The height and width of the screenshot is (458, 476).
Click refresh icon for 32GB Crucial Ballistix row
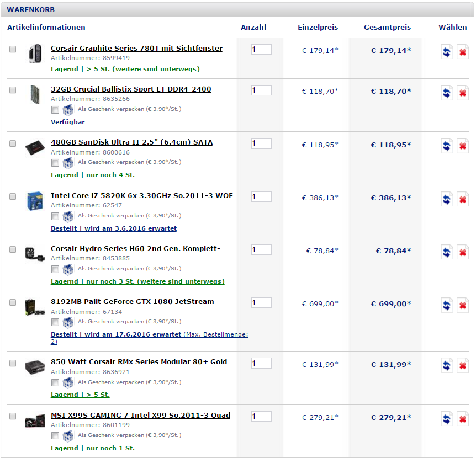pos(447,93)
